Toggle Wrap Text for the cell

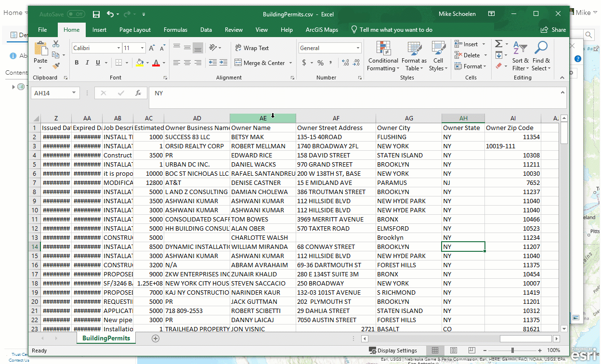click(251, 48)
